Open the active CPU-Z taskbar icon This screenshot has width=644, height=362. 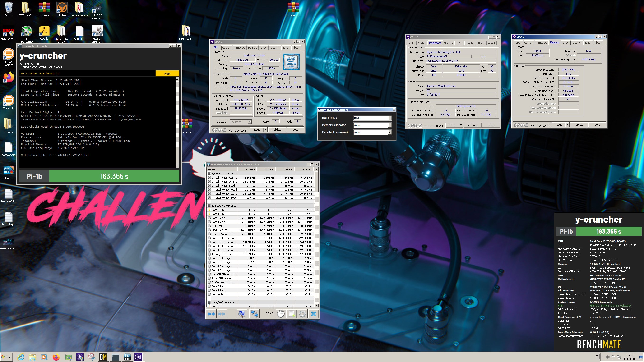[139, 357]
